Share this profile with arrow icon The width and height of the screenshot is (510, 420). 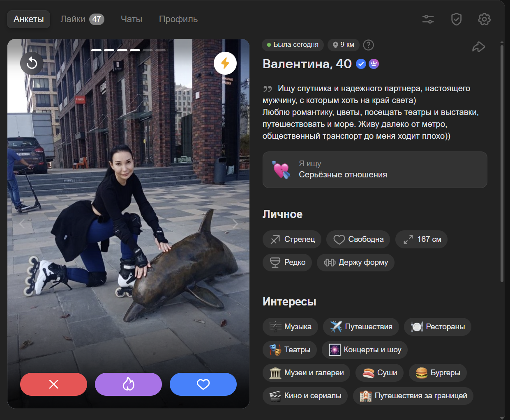[x=478, y=47]
